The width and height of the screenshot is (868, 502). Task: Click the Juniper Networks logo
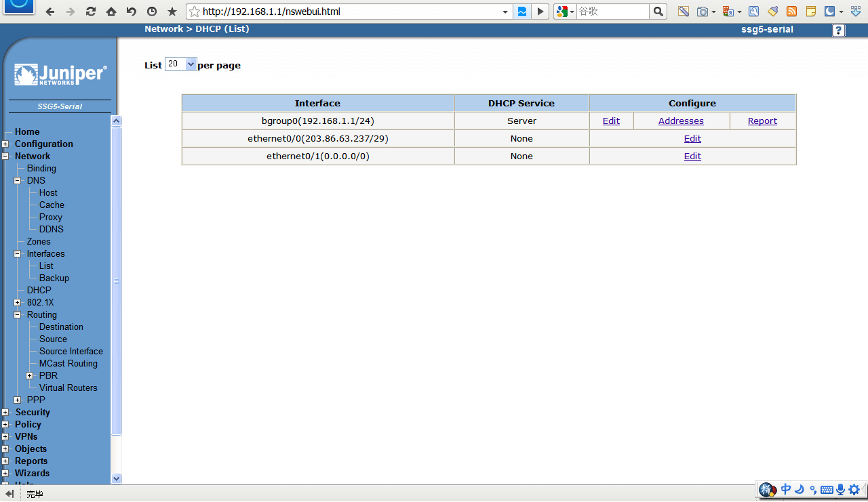pos(60,75)
